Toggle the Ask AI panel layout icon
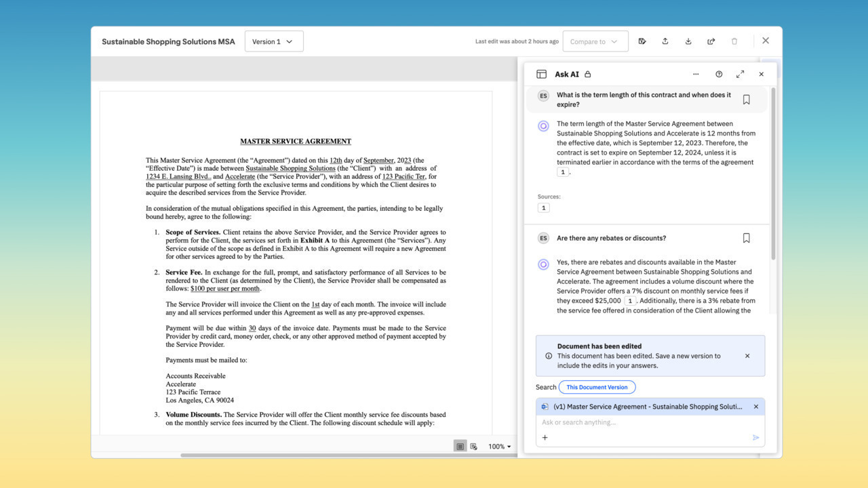This screenshot has width=868, height=488. tap(541, 75)
